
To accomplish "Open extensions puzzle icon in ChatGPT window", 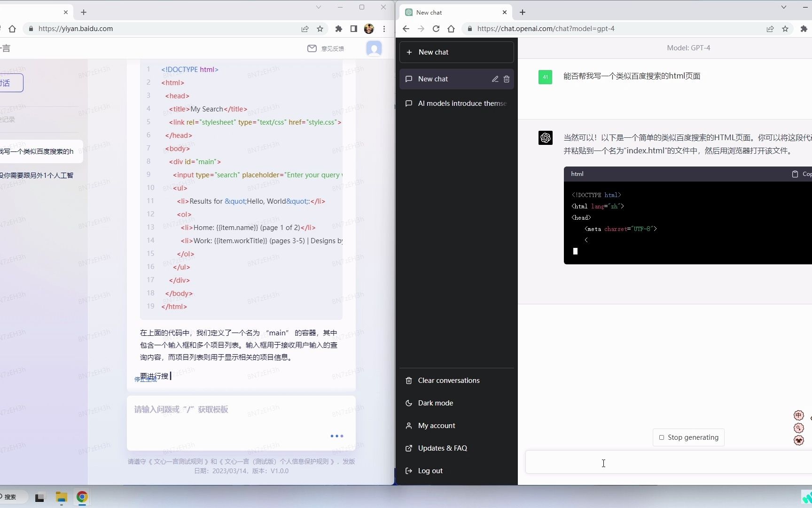I will (x=804, y=29).
